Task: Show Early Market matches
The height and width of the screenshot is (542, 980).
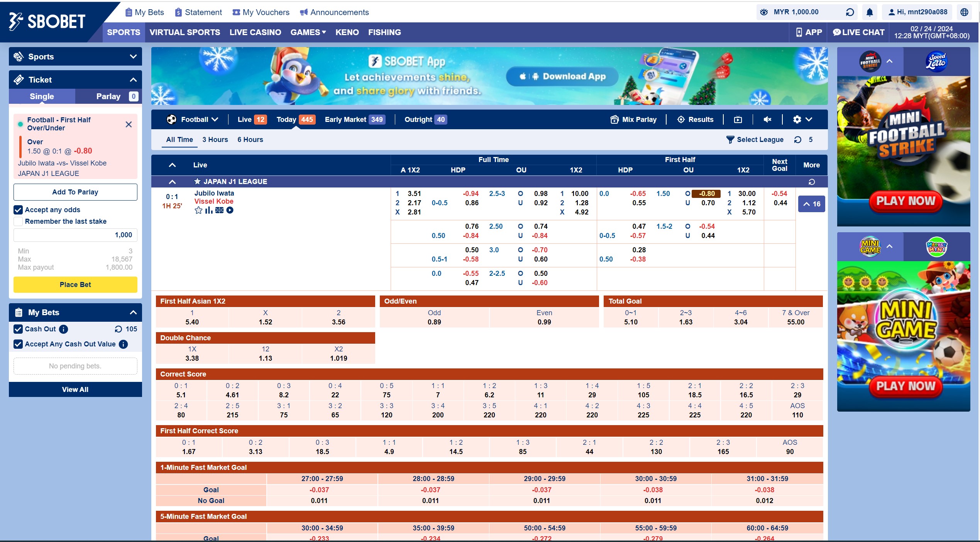Action: (355, 120)
